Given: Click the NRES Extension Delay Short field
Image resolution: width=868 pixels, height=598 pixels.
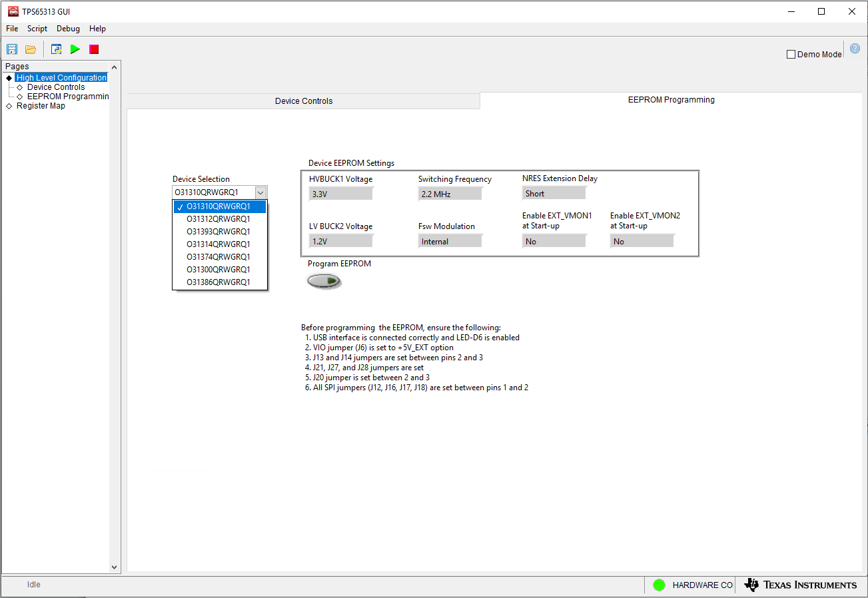Looking at the screenshot, I should point(554,193).
